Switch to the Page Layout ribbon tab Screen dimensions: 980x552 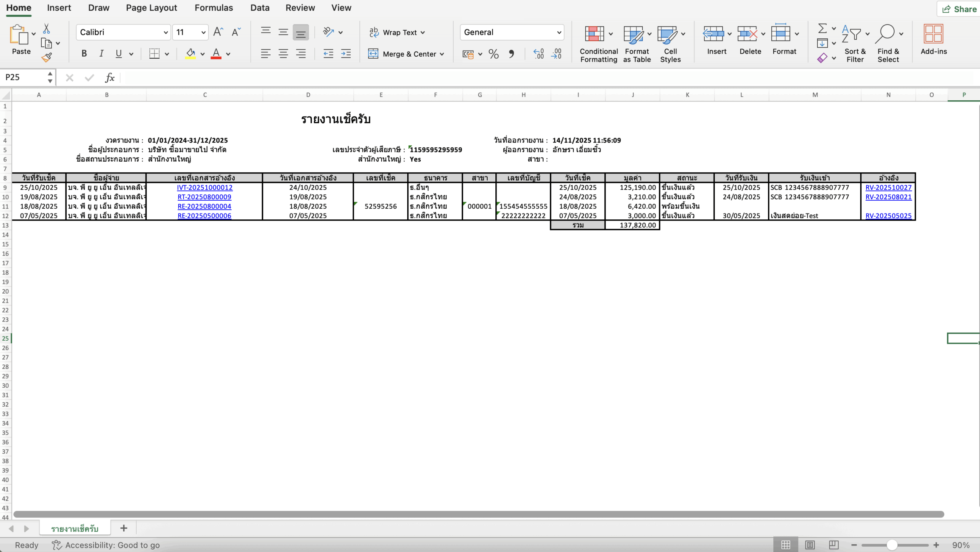point(151,8)
